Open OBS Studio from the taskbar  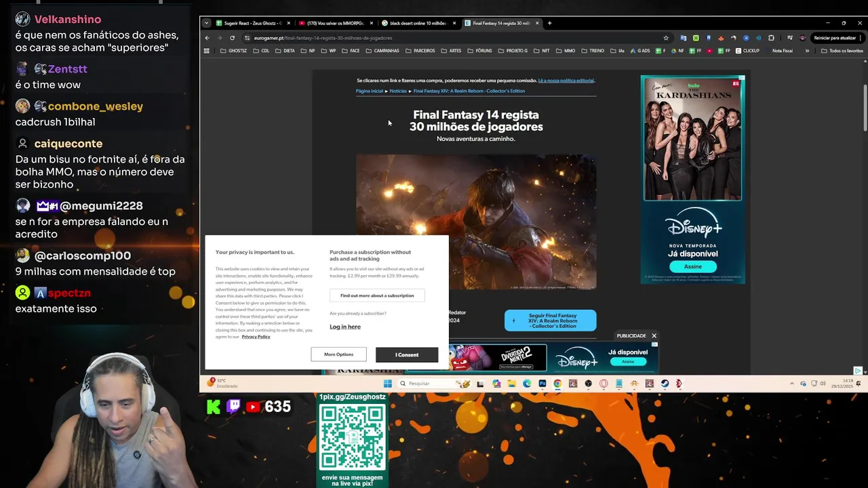point(588,384)
